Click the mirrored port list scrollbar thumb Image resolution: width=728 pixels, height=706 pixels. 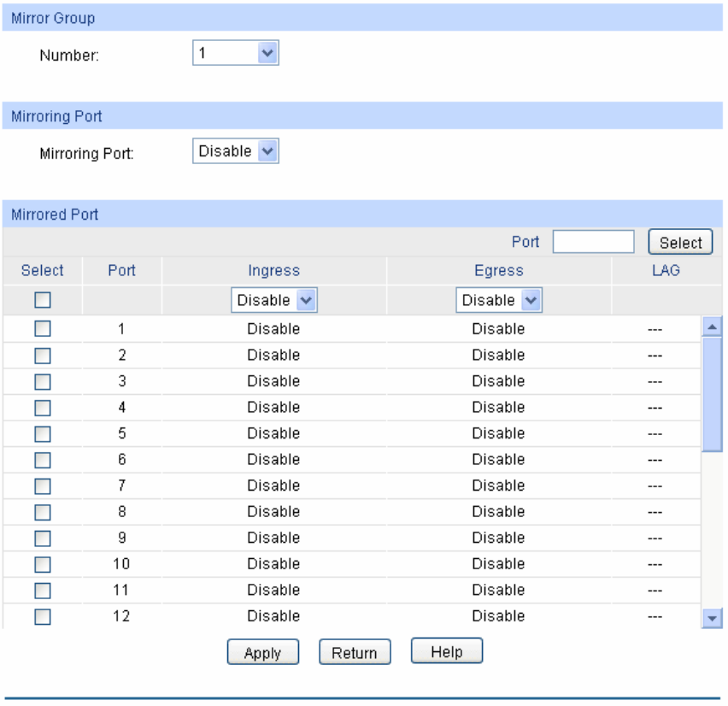(x=711, y=394)
